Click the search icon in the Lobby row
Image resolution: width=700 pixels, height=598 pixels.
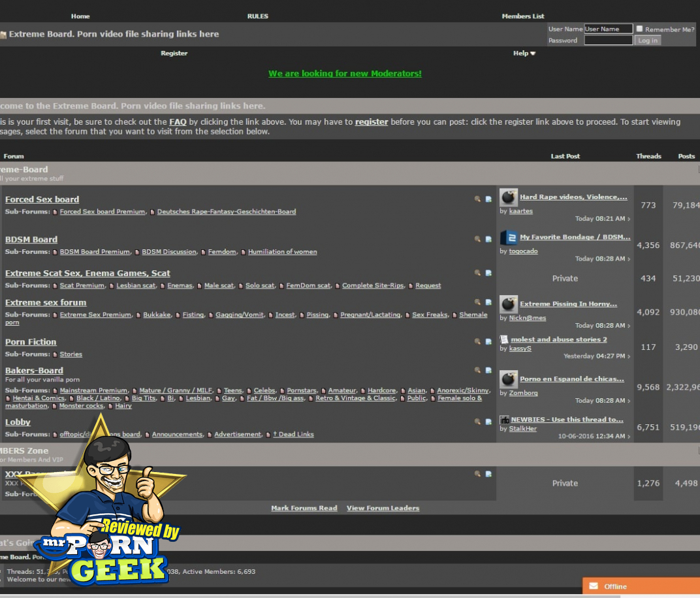click(477, 422)
